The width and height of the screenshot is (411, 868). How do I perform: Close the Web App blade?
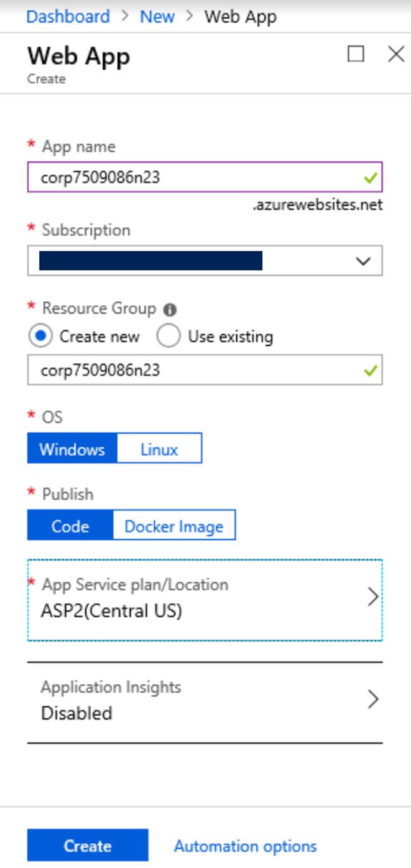tap(395, 55)
